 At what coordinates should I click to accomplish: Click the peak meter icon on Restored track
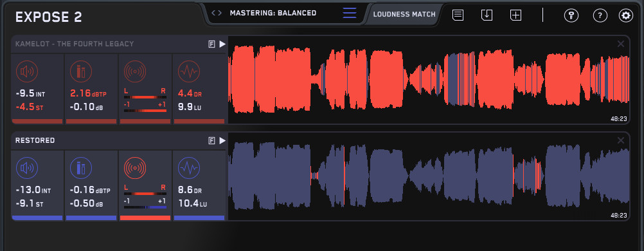click(x=81, y=168)
